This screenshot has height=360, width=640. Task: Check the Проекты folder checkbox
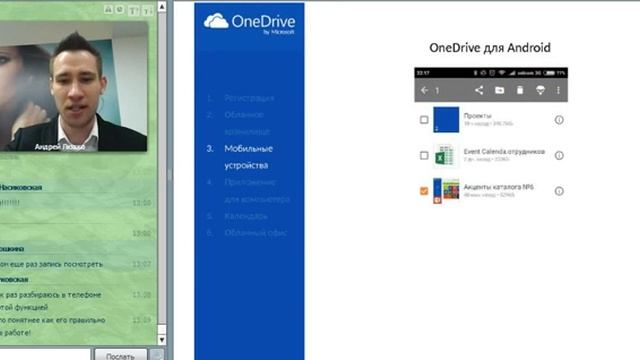pyautogui.click(x=424, y=120)
